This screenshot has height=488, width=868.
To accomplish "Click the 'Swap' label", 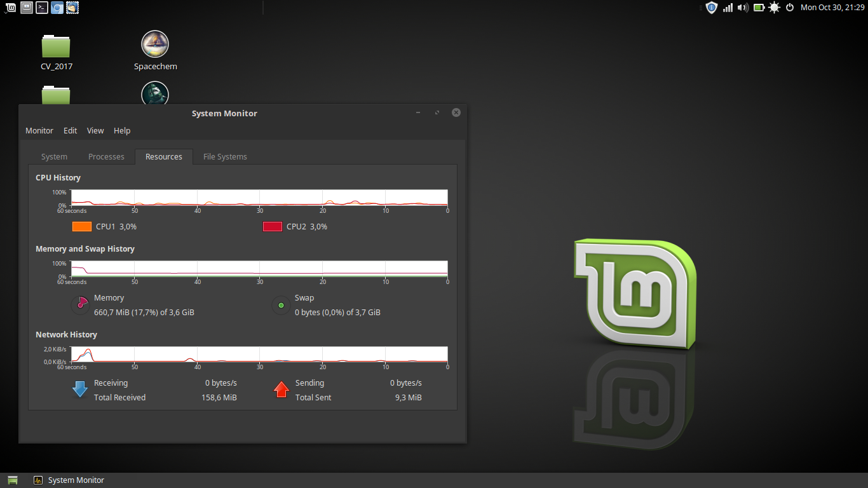I will 304,297.
